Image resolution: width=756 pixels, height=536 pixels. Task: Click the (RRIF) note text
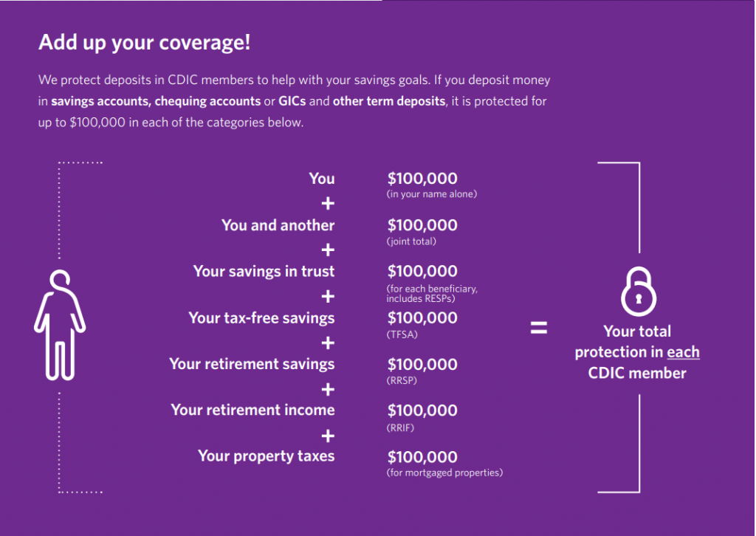click(400, 428)
